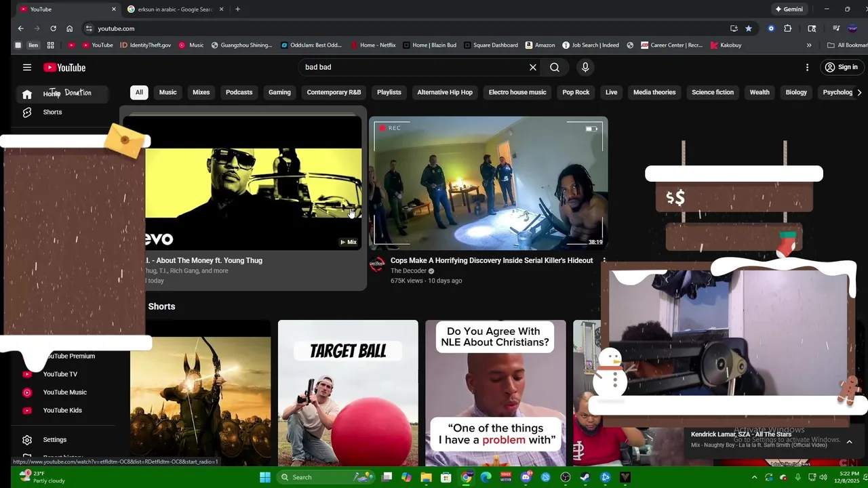The width and height of the screenshot is (868, 488).
Task: Bookmark this page with star icon
Action: click(749, 28)
